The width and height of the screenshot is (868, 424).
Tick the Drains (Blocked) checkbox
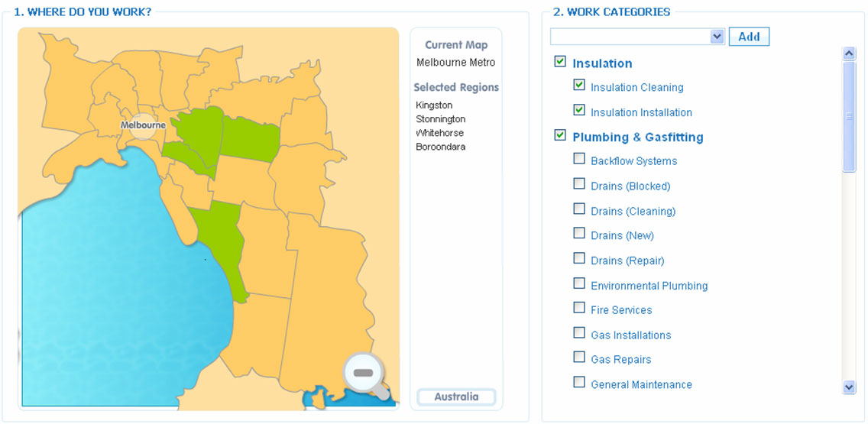[x=579, y=184]
